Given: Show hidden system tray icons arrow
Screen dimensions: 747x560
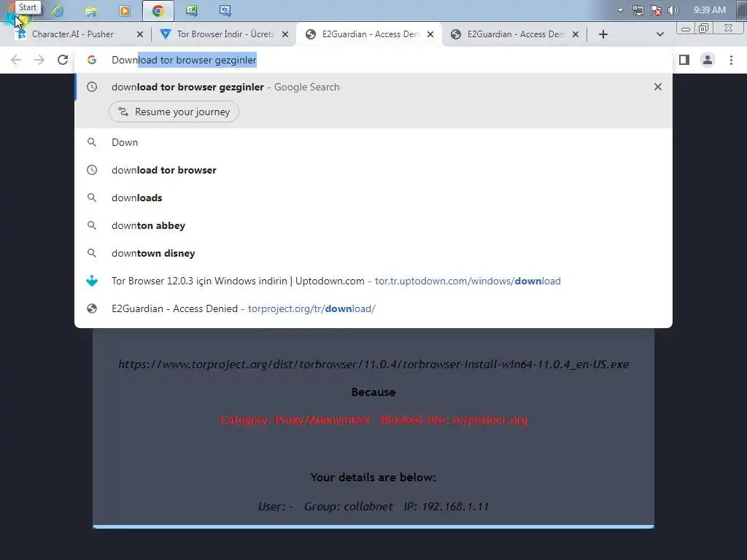Looking at the screenshot, I should 620,10.
